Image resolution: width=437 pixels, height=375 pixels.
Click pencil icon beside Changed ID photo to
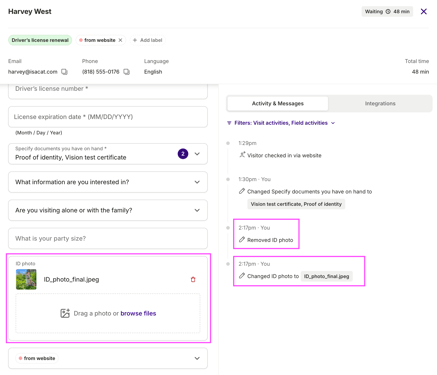242,276
